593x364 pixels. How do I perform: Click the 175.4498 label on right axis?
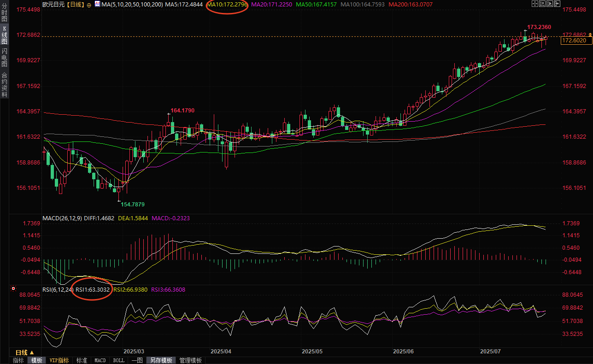click(x=575, y=9)
